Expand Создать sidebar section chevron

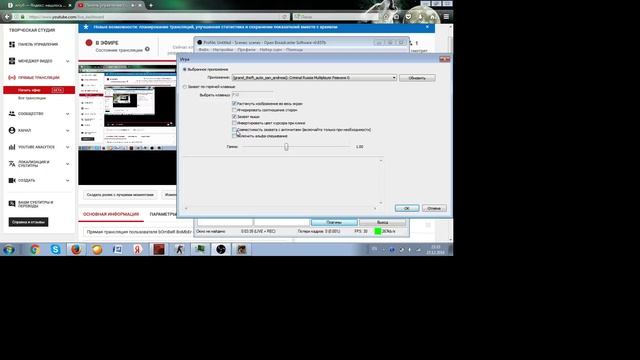68,180
